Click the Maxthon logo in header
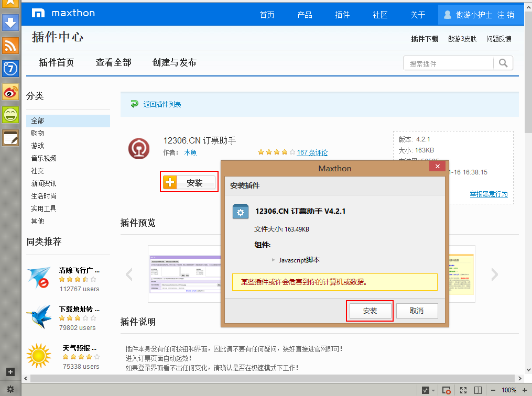This screenshot has height=396, width=532. click(x=63, y=13)
